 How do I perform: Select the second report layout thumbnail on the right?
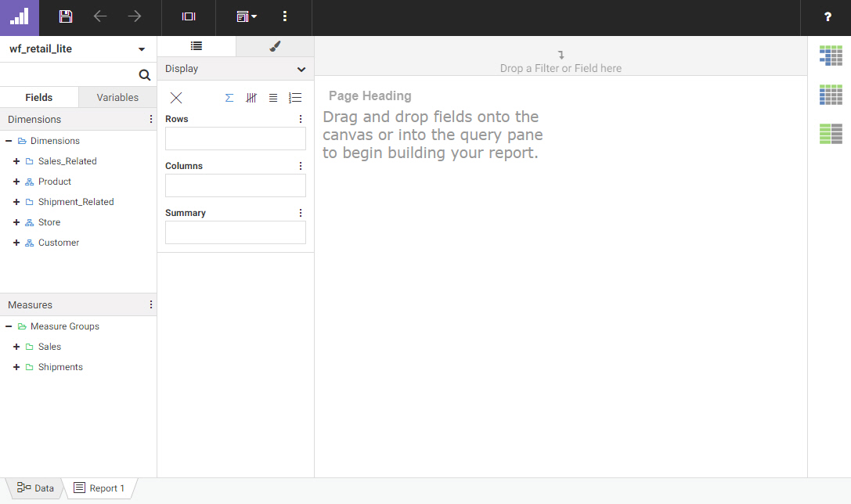830,94
